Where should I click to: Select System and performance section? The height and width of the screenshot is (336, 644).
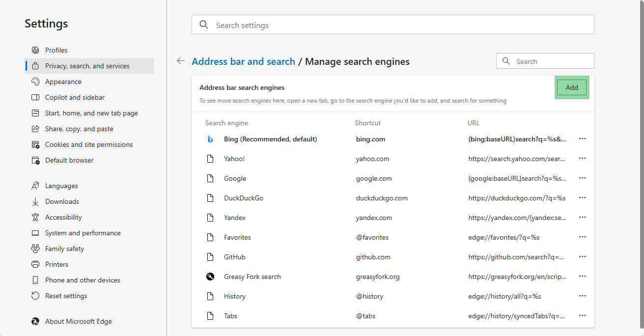83,233
